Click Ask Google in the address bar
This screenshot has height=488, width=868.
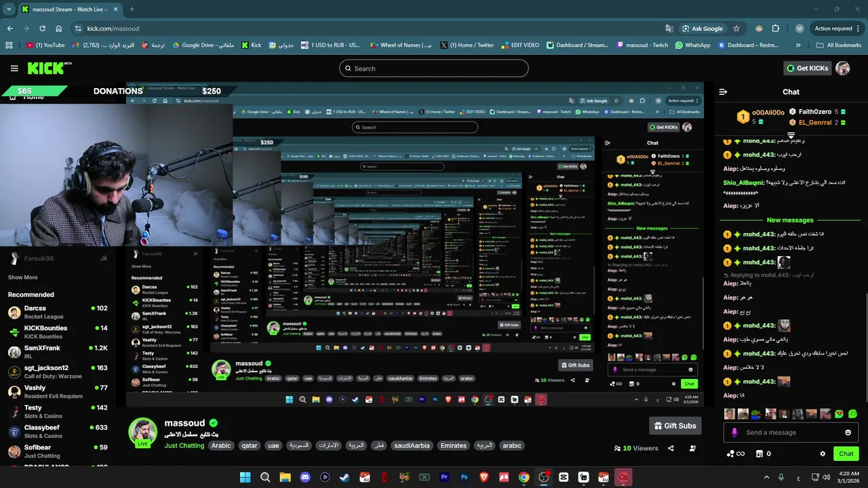702,28
